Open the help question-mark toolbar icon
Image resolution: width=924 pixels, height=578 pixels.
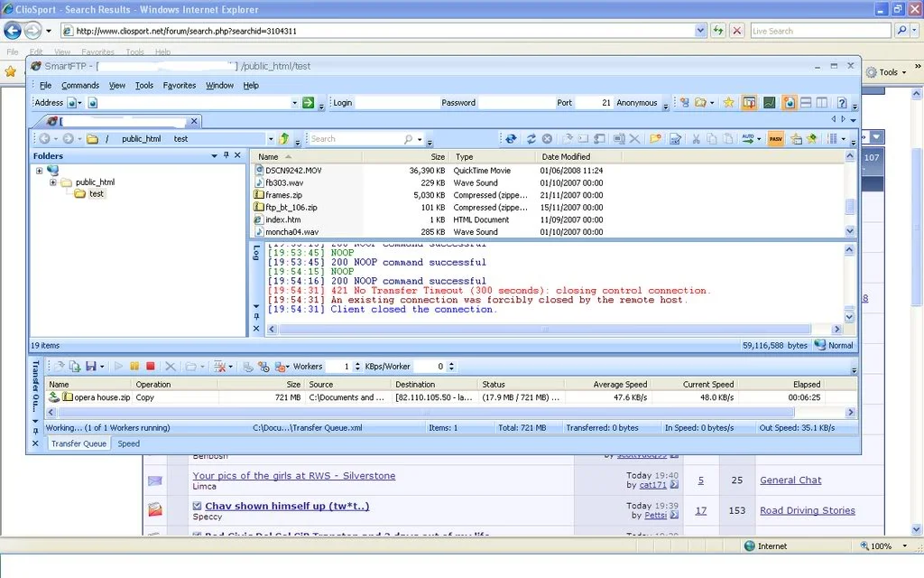[x=842, y=103]
